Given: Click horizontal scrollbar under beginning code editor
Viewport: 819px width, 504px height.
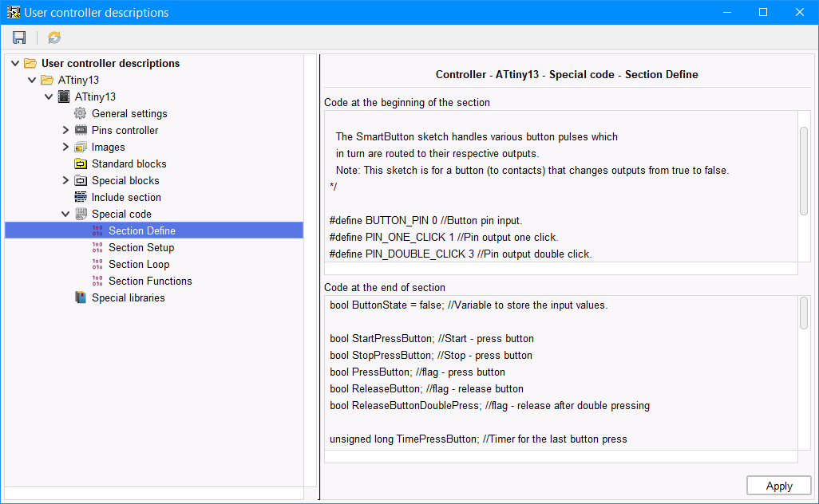Looking at the screenshot, I should tap(561, 268).
